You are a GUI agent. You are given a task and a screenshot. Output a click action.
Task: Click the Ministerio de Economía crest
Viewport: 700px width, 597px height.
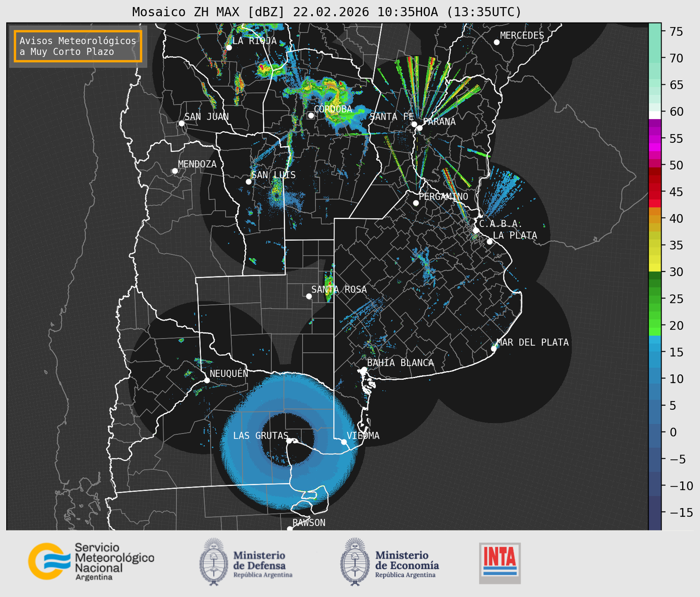pos(354,562)
